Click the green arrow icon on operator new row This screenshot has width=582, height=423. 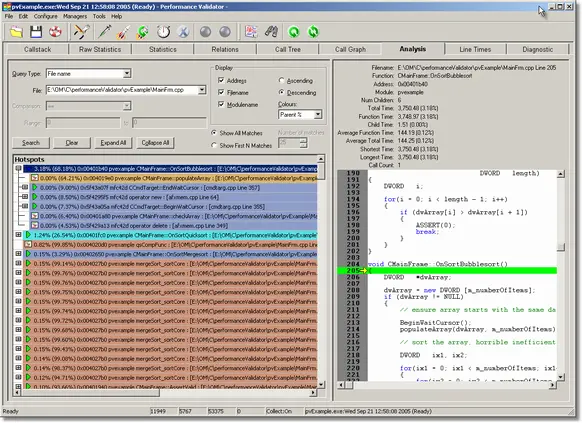(x=35, y=197)
